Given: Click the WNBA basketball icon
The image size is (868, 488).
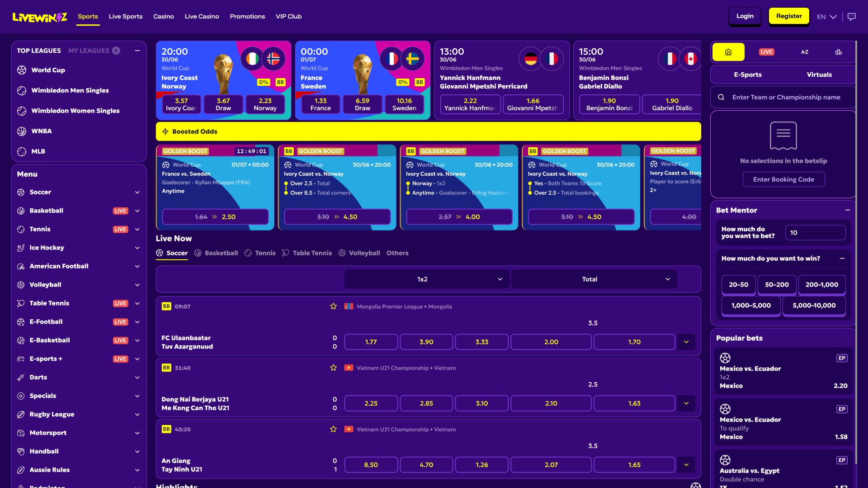Looking at the screenshot, I should [x=22, y=131].
